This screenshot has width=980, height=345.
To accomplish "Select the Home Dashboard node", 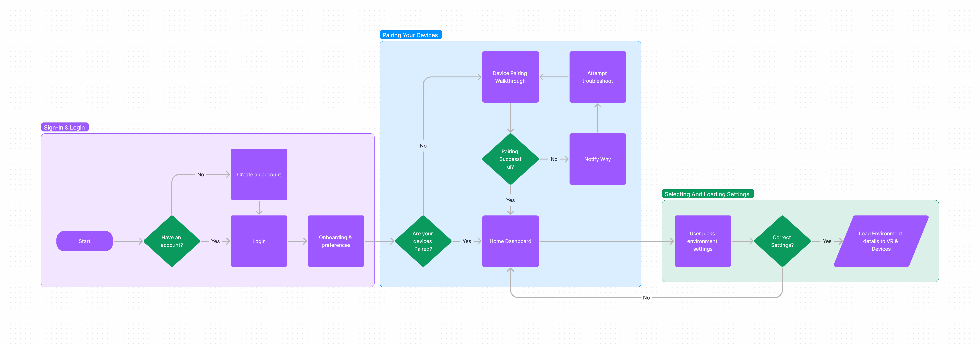I will [x=510, y=241].
